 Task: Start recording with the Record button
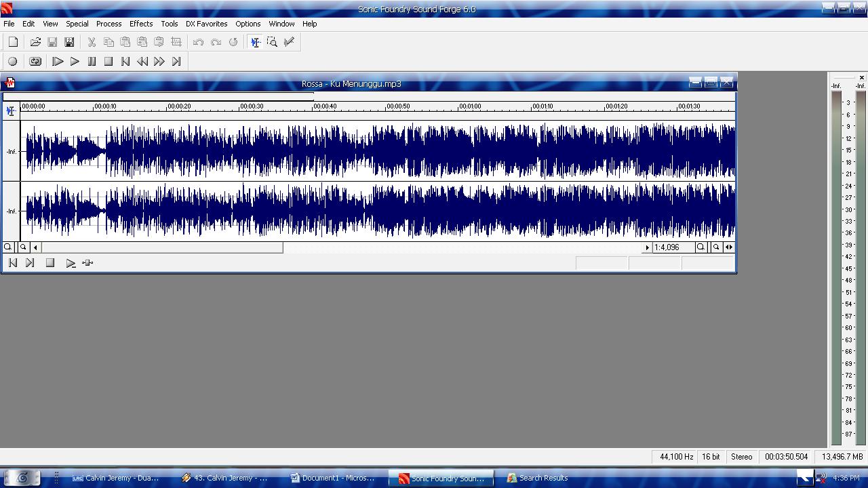13,62
